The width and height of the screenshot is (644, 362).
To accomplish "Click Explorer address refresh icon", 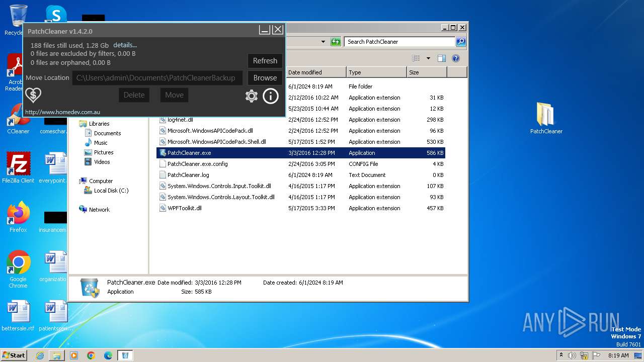I will tap(336, 42).
